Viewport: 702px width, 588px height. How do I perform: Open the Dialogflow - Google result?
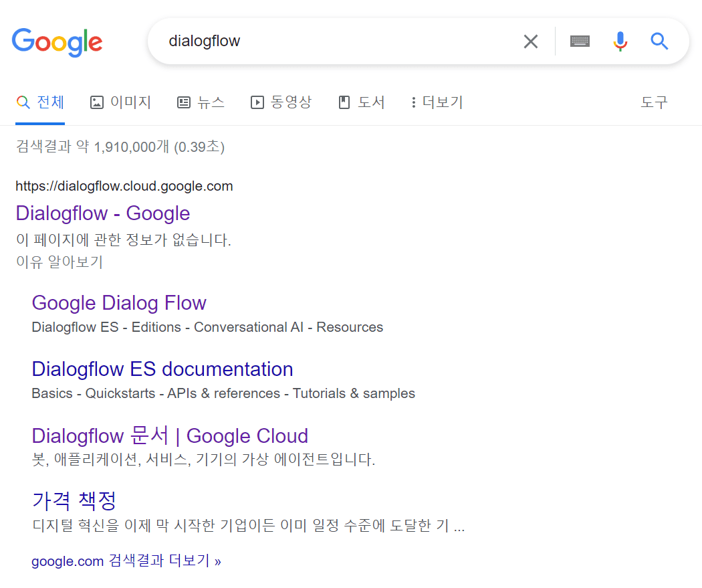(102, 213)
